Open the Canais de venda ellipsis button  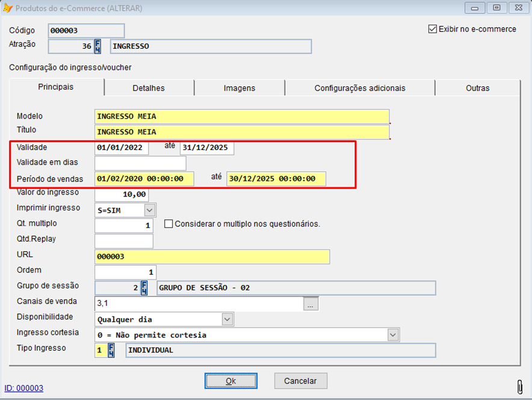[311, 304]
